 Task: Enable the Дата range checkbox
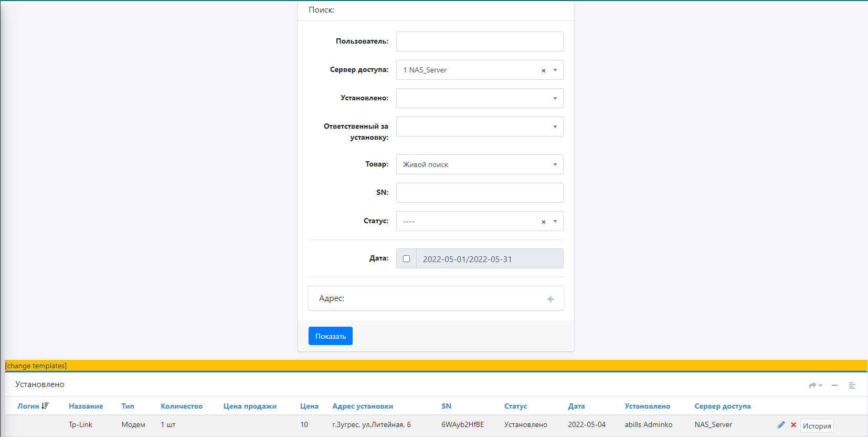tap(406, 258)
